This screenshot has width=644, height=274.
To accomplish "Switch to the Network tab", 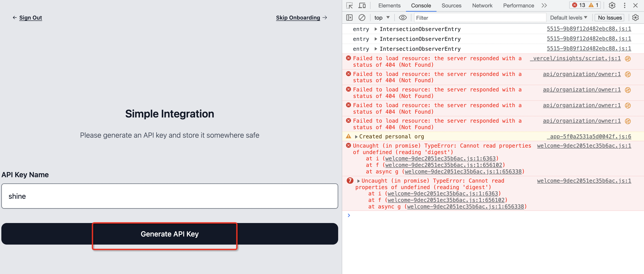I will [x=482, y=5].
